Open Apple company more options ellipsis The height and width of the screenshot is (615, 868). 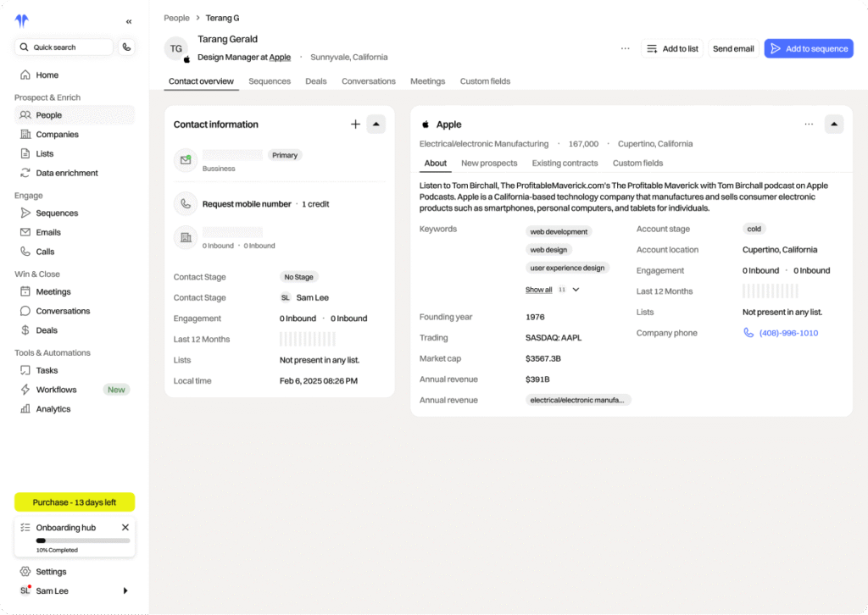click(x=809, y=125)
